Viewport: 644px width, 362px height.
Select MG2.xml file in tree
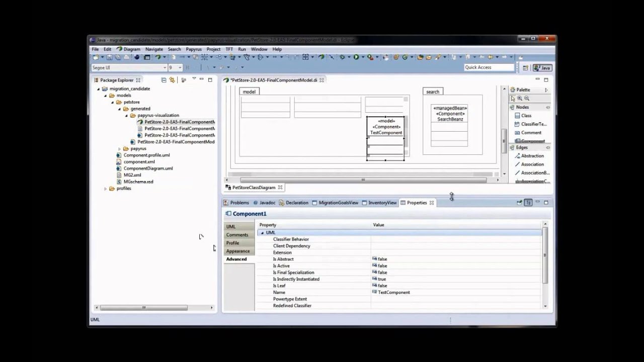pos(129,175)
